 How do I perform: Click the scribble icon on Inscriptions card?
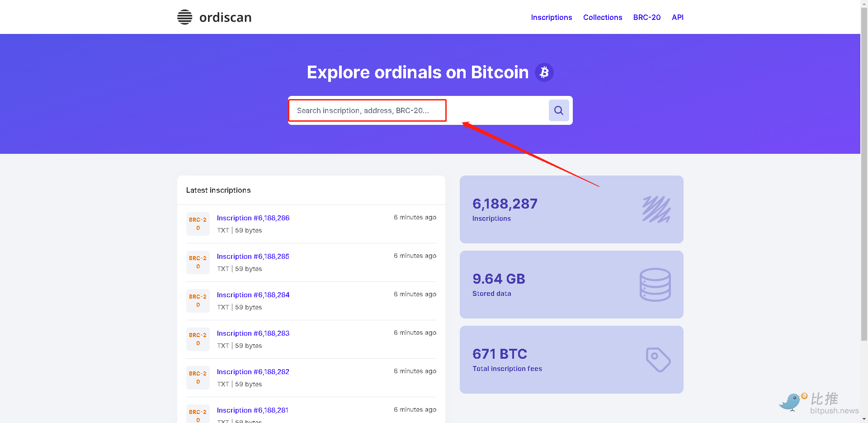[x=656, y=209]
